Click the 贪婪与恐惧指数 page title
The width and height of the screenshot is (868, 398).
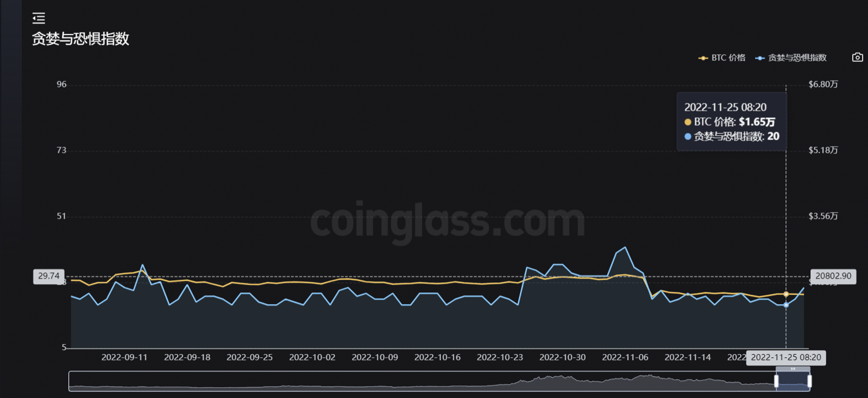pyautogui.click(x=81, y=39)
